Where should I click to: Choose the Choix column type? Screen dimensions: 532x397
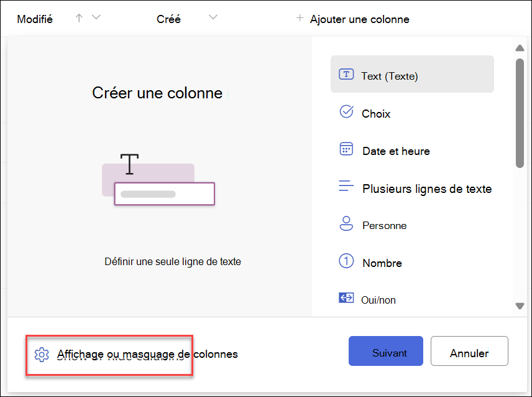(412, 113)
